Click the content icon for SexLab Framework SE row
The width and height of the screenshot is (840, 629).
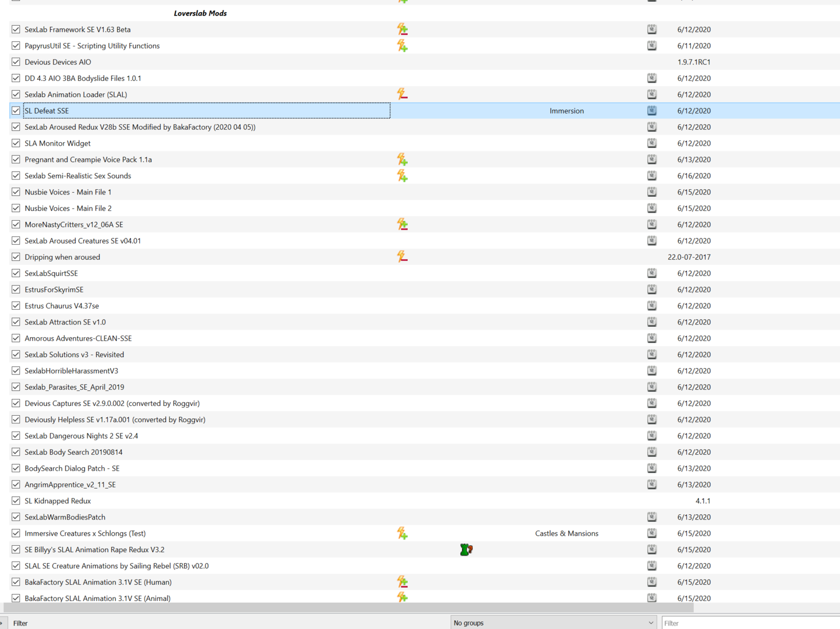[652, 29]
